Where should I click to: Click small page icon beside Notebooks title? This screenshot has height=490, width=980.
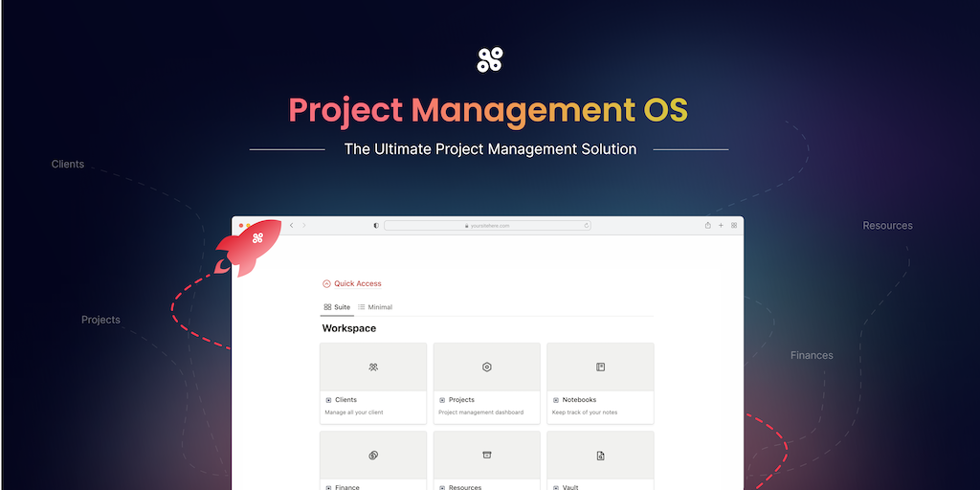click(556, 400)
